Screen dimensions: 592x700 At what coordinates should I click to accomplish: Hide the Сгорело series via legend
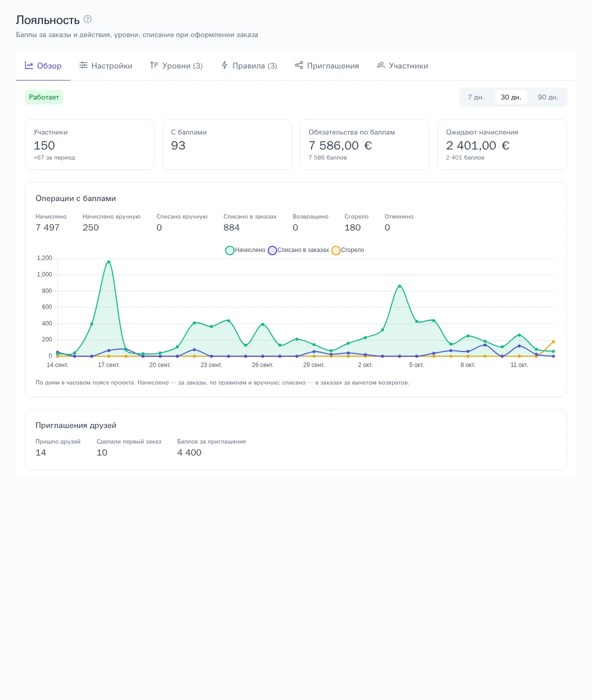point(348,250)
